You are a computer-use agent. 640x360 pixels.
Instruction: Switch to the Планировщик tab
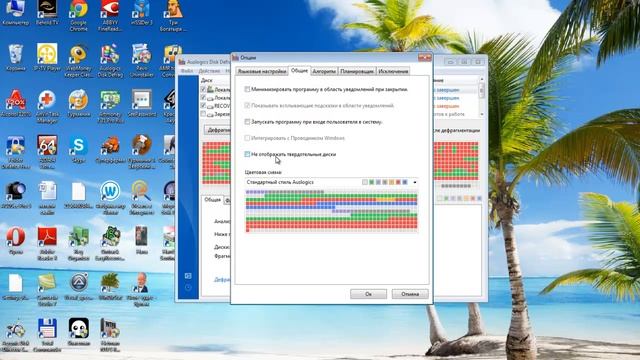357,71
